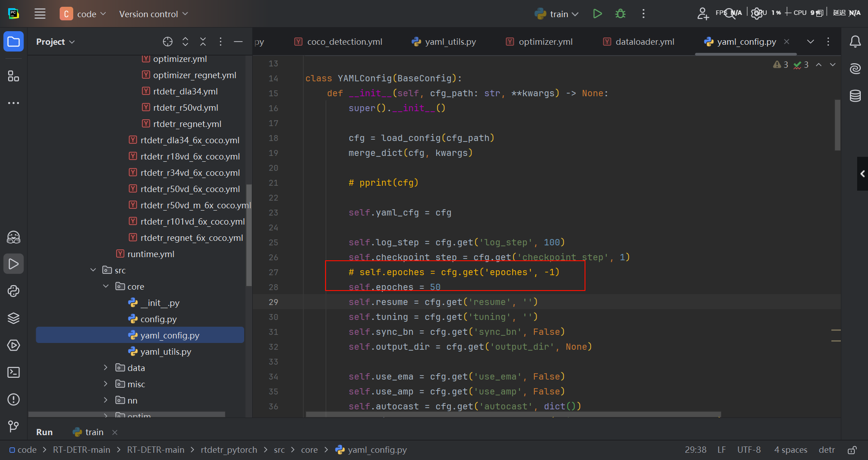868x460 pixels.
Task: Click 4 spaces indent setting
Action: point(791,450)
